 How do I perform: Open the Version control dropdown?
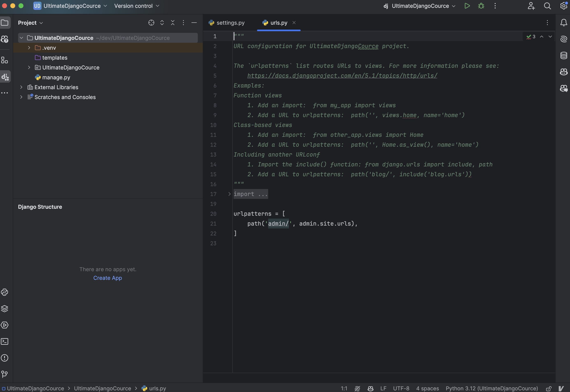(137, 6)
